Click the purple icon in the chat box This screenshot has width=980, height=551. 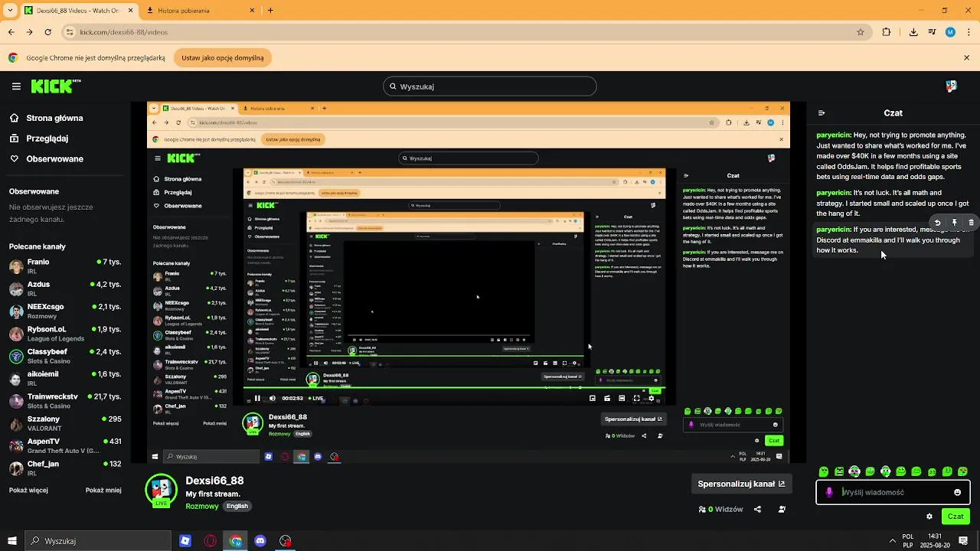(x=829, y=492)
